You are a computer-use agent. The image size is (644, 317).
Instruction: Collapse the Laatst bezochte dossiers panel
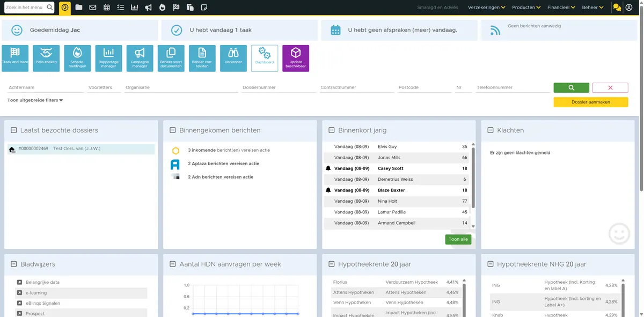pos(13,130)
